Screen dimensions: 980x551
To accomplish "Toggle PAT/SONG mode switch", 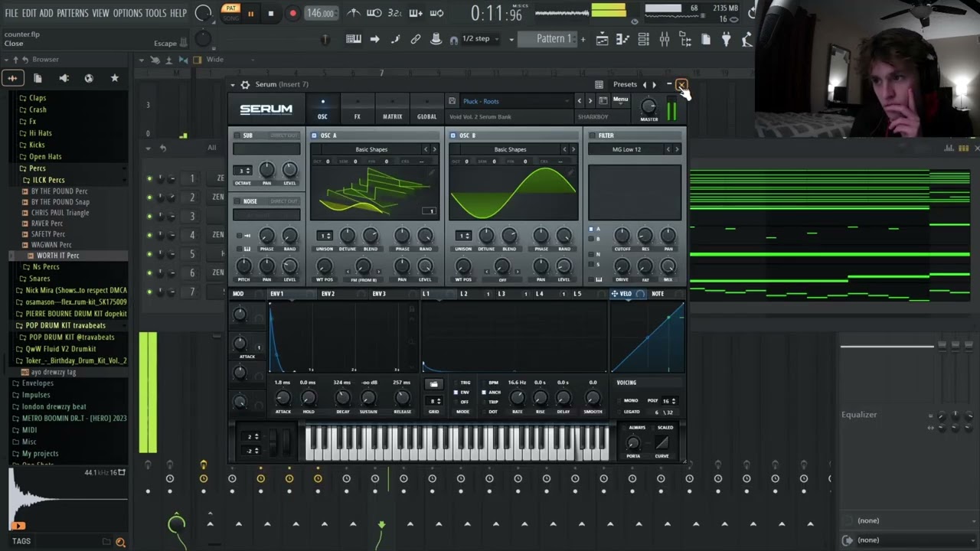I will click(230, 13).
